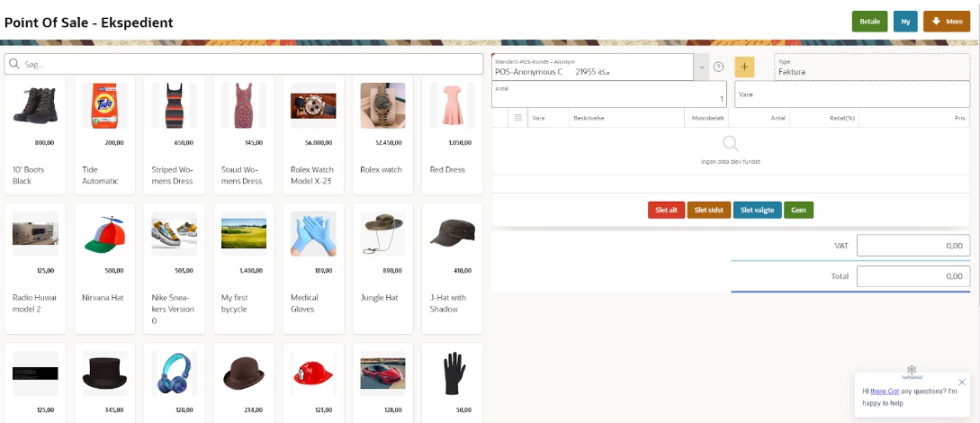The width and height of the screenshot is (980, 423).
Task: Select the Jungle Hat product
Action: [x=382, y=269]
